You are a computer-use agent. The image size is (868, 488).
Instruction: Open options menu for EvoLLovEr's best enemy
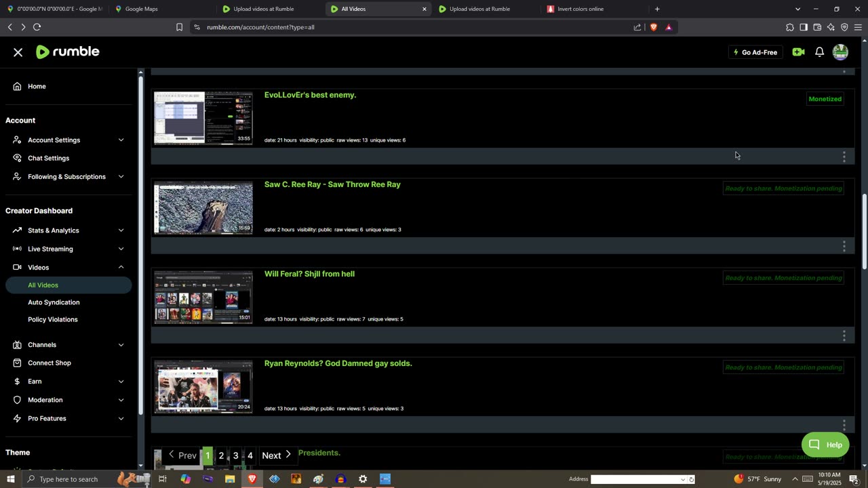pos(844,157)
